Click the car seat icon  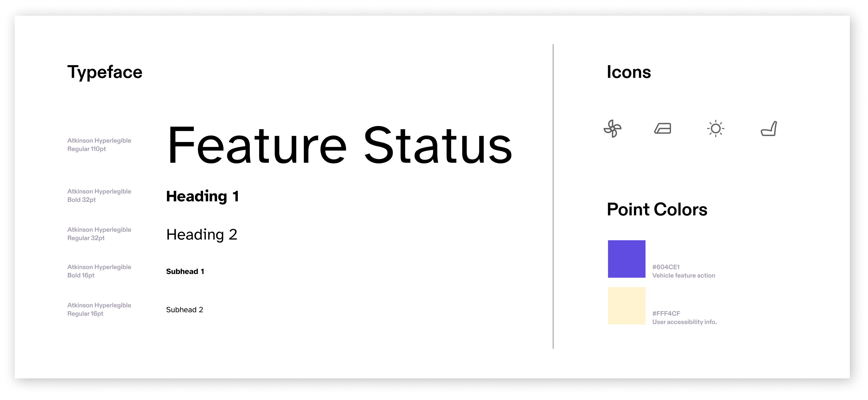coord(769,129)
